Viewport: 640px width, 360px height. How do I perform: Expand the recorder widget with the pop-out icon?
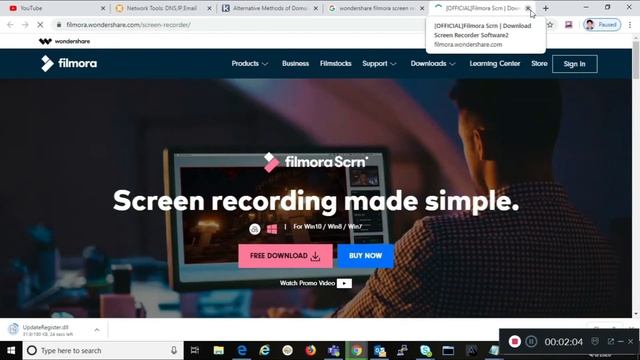[611, 341]
